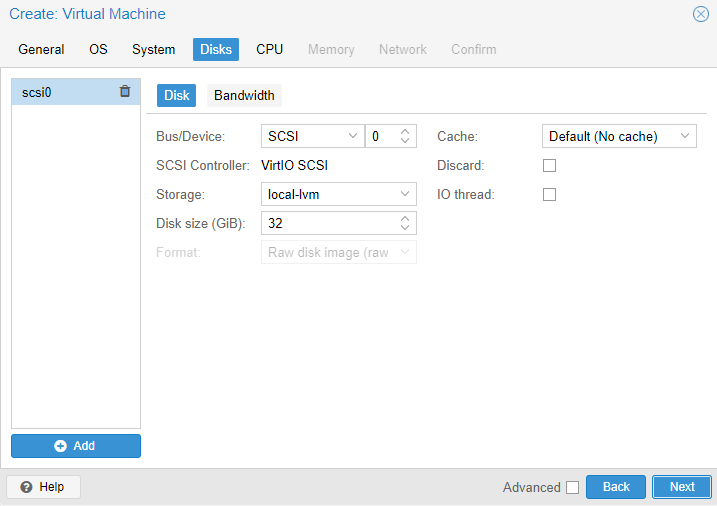Viewport: 717px width, 506px height.
Task: Close the Create Virtual Machine dialog
Action: [x=700, y=14]
